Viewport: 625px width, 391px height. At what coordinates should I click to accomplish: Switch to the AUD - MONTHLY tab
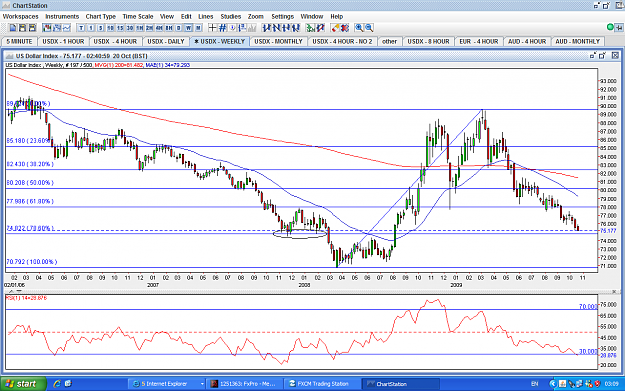pos(577,41)
